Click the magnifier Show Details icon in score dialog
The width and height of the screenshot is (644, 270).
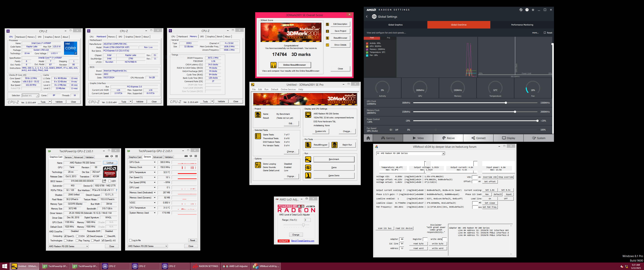point(327,45)
